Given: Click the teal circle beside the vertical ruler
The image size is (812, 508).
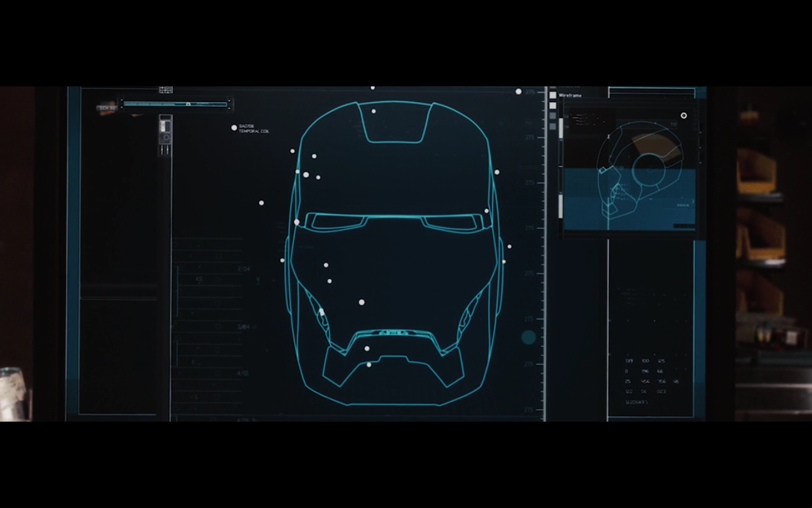Looking at the screenshot, I should [528, 338].
